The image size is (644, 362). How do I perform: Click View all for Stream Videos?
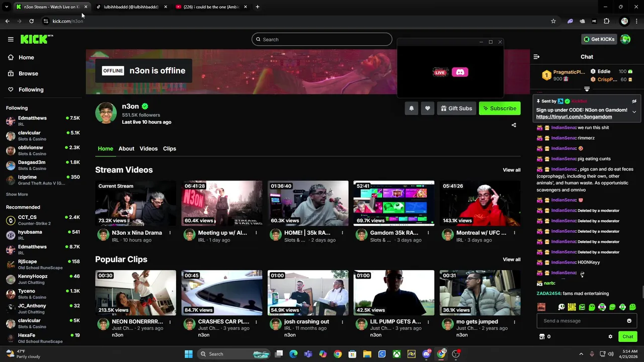pyautogui.click(x=511, y=170)
